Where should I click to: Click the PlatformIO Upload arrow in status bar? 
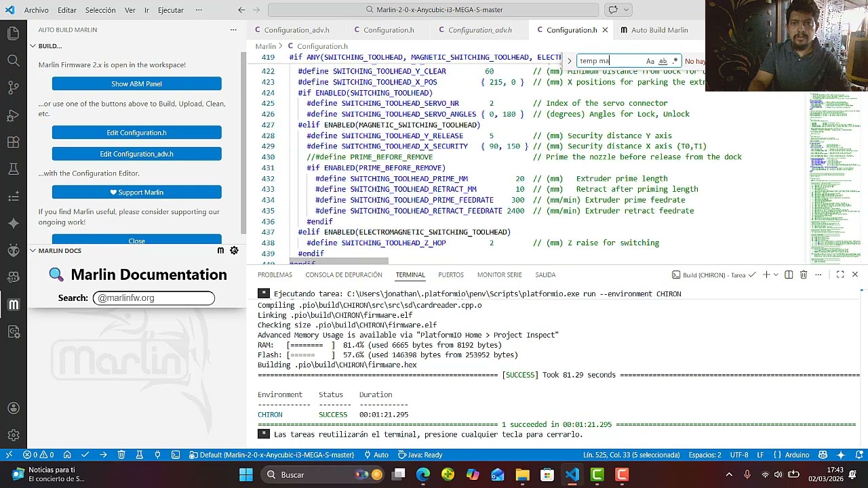103,455
